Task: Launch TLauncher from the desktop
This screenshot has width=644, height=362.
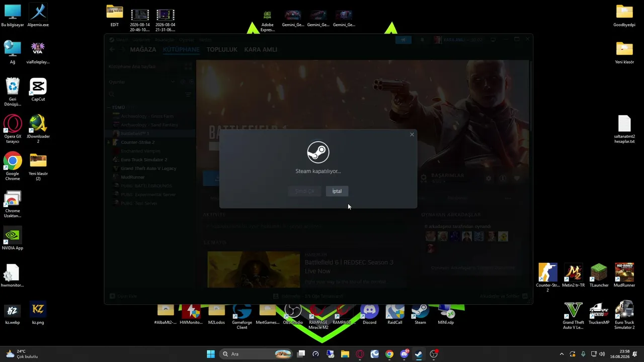Action: [x=599, y=276]
